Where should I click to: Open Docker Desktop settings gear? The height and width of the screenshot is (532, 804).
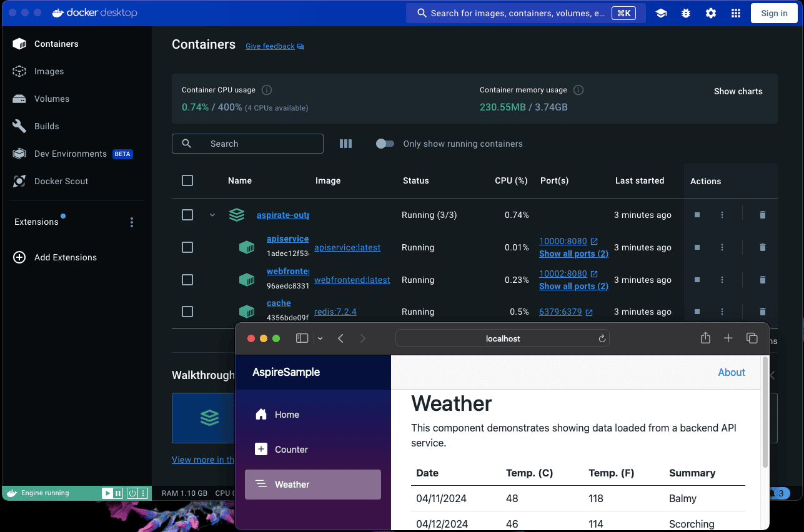pos(711,13)
